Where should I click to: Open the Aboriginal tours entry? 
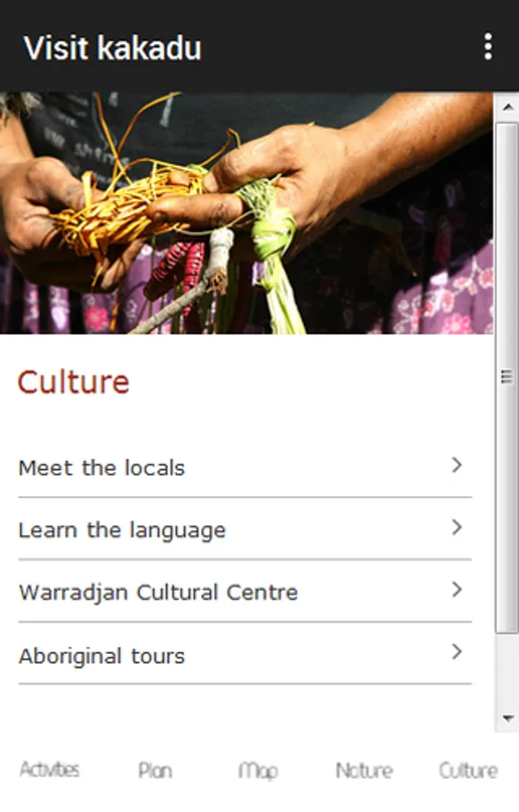click(245, 655)
